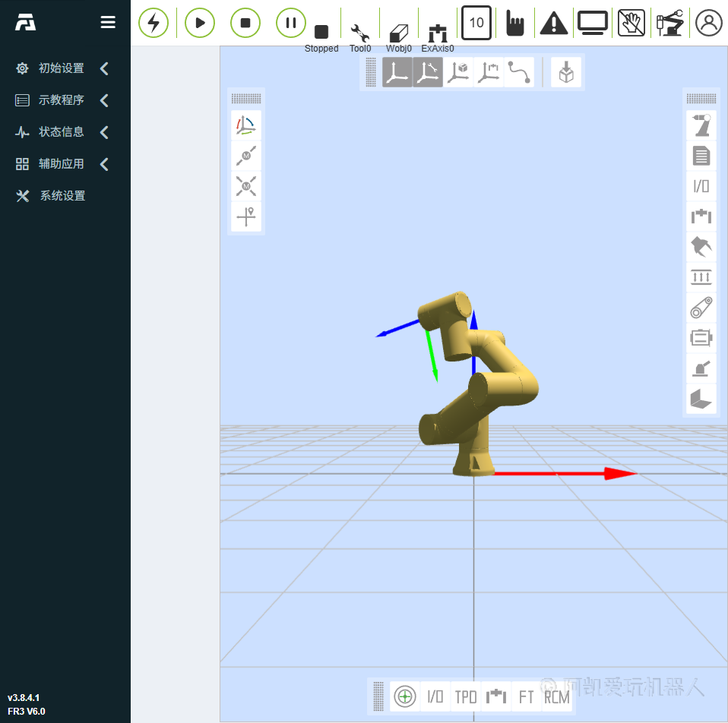
Task: Open the warning triangle alarm icon
Action: point(554,24)
